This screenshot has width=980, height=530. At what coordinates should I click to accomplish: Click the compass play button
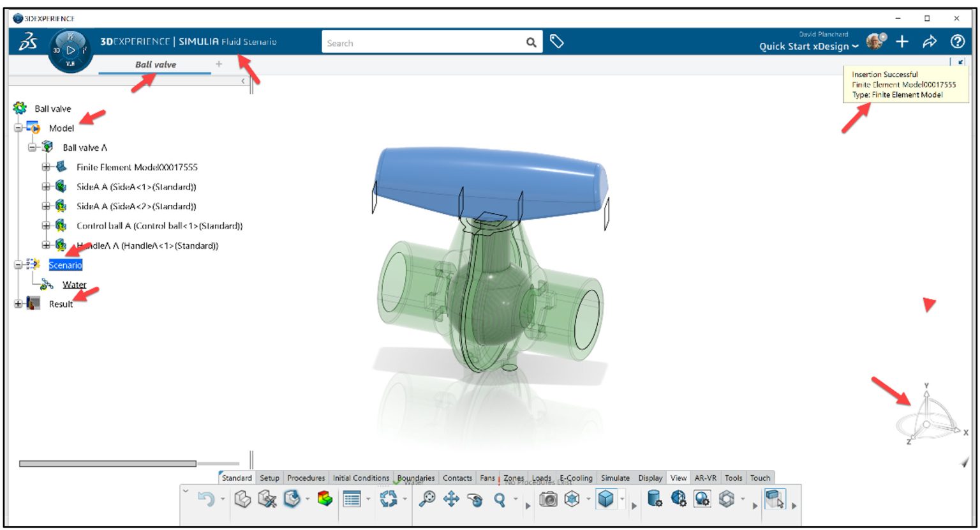(71, 50)
